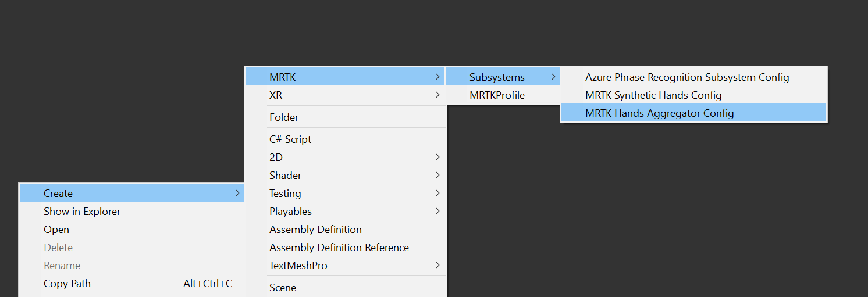Select MRTK Hands Aggregator Config

[693, 113]
